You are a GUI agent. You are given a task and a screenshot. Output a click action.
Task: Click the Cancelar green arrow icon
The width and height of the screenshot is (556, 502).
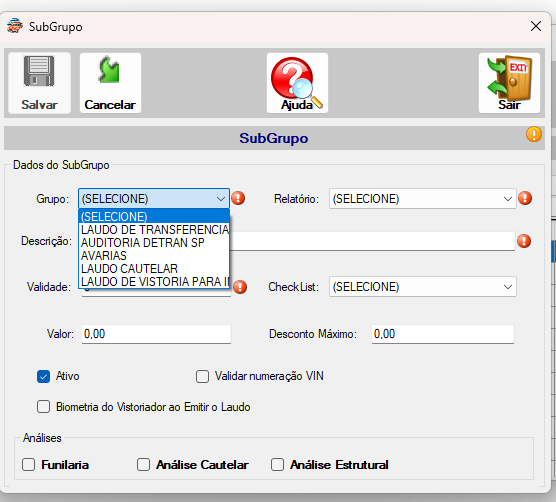click(x=110, y=69)
